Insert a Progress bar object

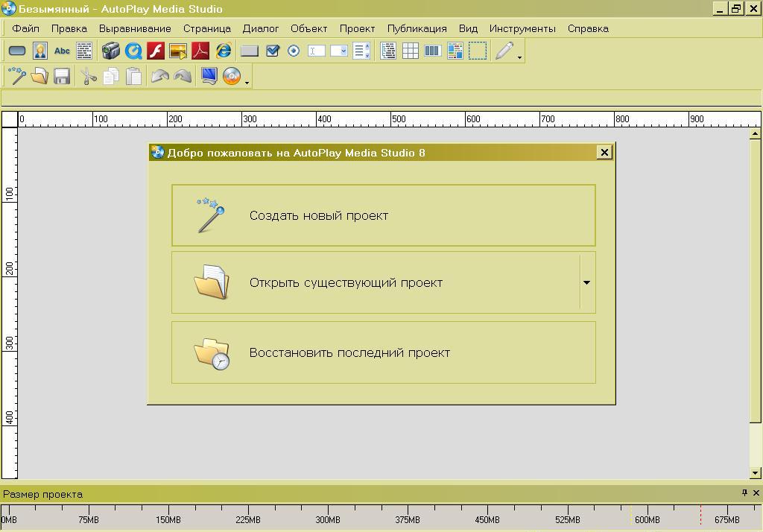(432, 51)
